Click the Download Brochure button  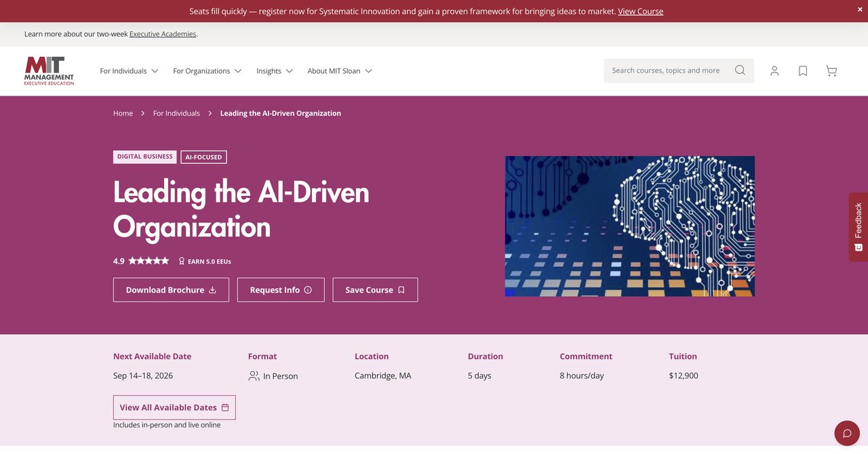point(171,290)
